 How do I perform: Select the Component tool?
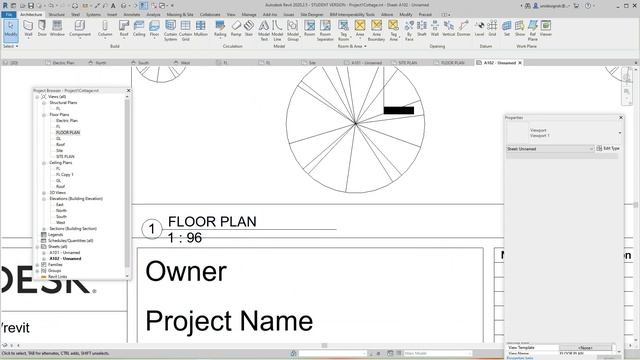pyautogui.click(x=80, y=29)
